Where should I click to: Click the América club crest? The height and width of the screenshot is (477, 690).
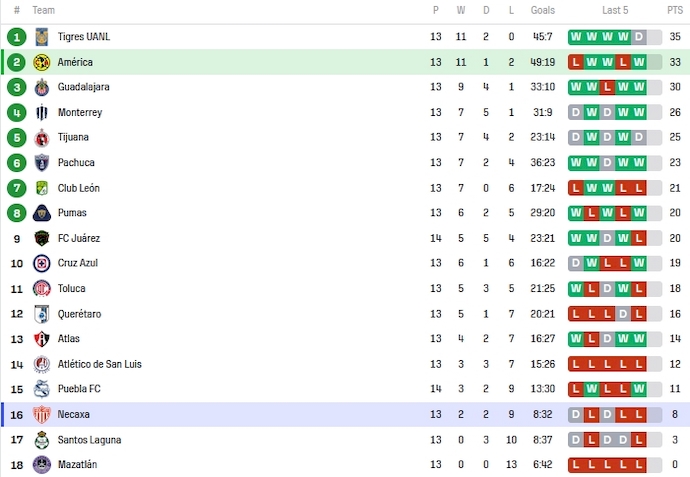42,62
